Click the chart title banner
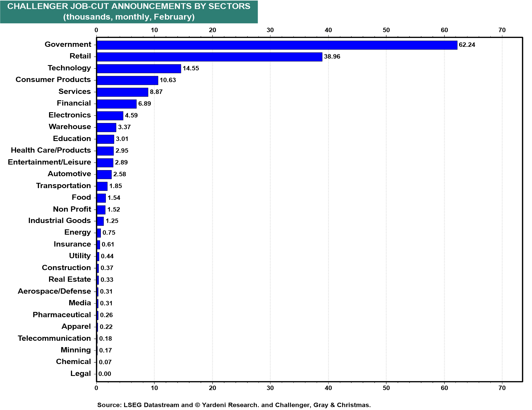Image resolution: width=532 pixels, height=410 pixels. [129, 12]
